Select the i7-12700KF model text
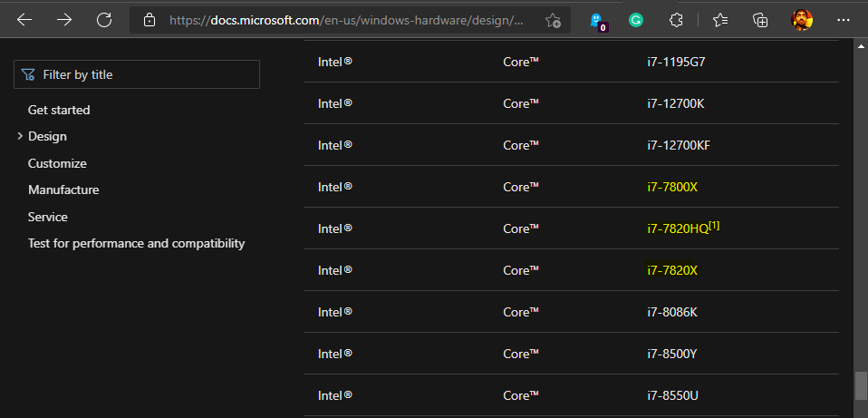 click(x=679, y=146)
